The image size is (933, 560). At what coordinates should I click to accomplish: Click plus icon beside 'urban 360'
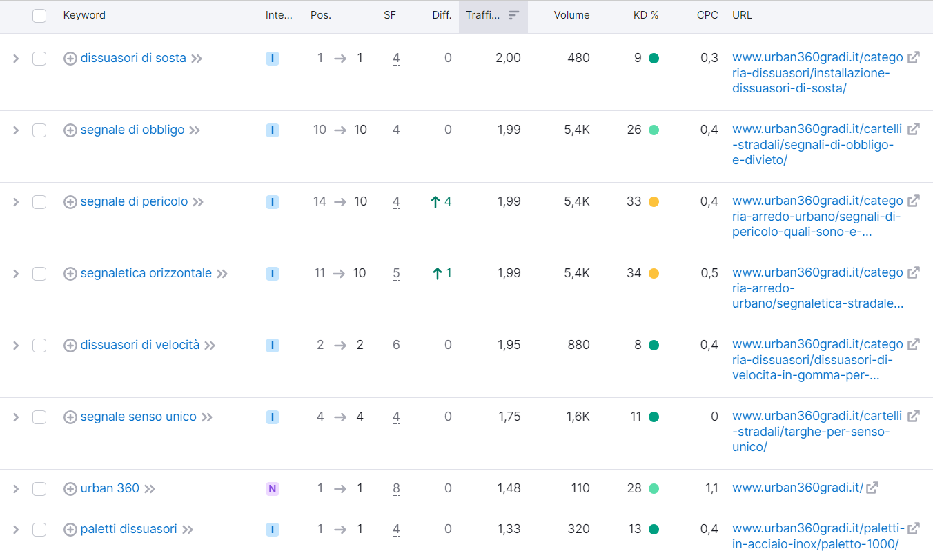click(70, 489)
